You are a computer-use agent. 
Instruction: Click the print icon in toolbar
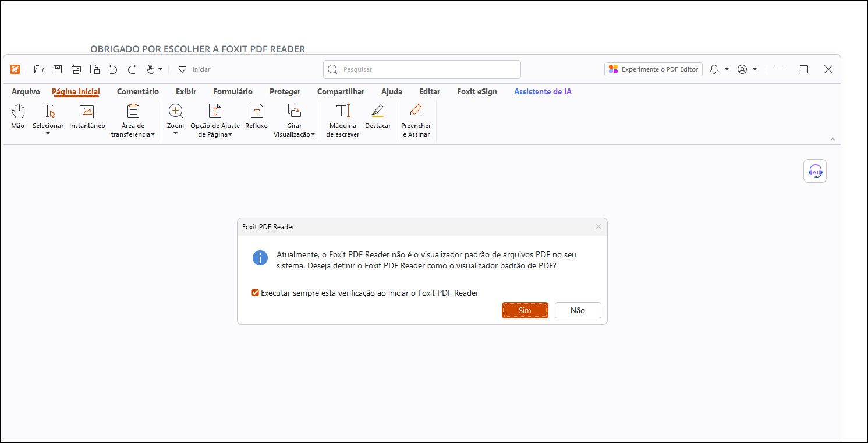pyautogui.click(x=76, y=69)
